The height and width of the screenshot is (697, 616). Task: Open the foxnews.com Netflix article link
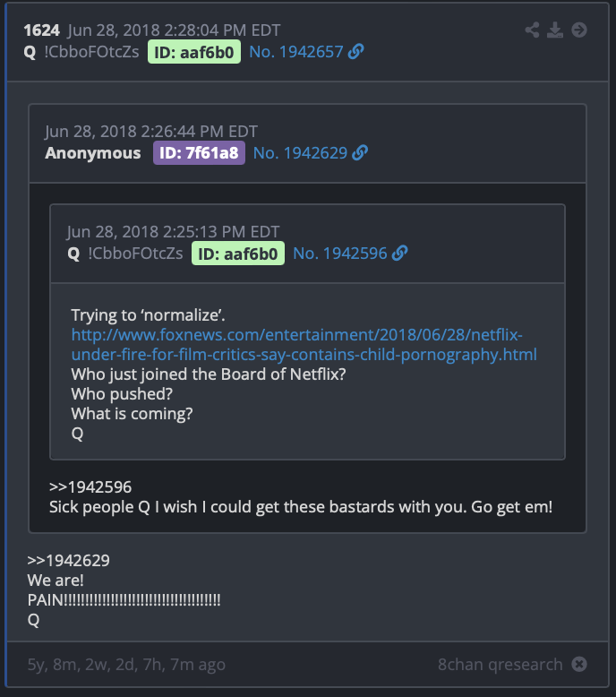[304, 345]
